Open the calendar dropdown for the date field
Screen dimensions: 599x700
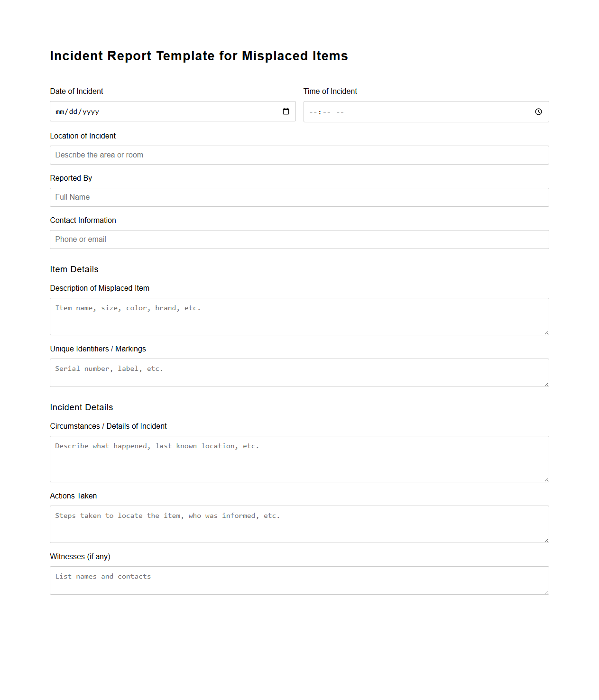[286, 111]
